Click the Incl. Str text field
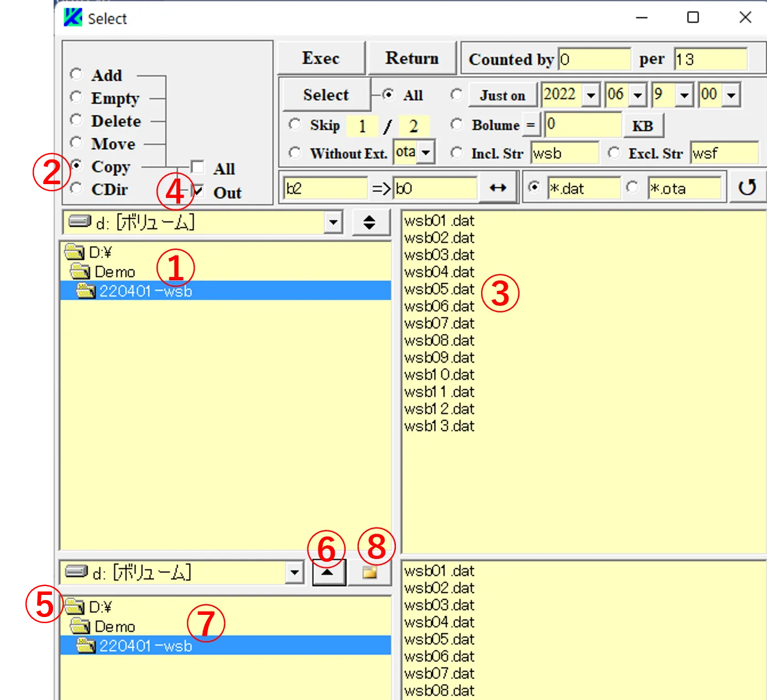 point(564,153)
